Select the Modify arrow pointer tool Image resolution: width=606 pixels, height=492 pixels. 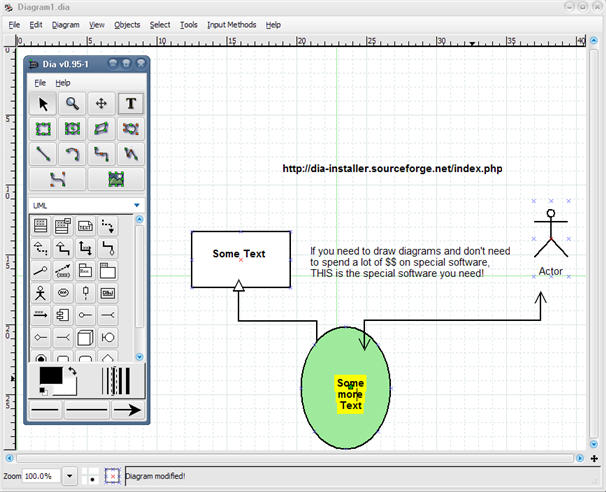tap(43, 104)
